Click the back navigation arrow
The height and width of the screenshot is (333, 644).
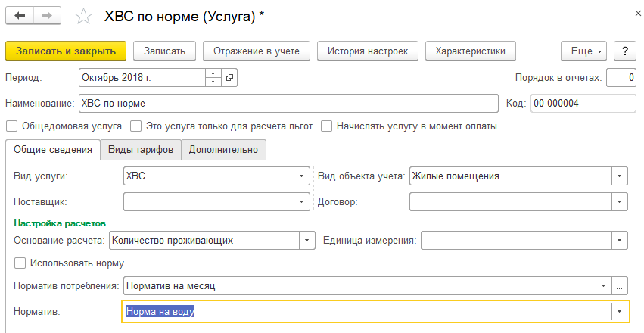[20, 16]
